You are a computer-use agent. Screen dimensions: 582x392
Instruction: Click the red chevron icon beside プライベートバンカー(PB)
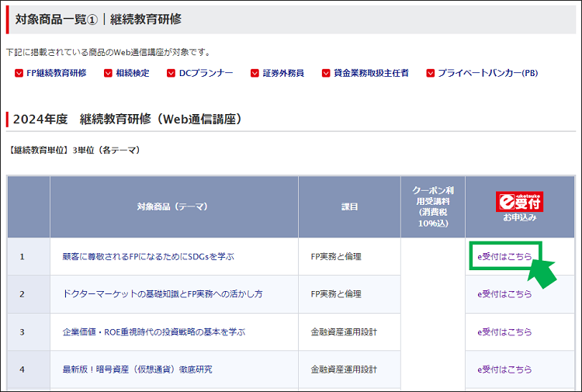(x=428, y=74)
